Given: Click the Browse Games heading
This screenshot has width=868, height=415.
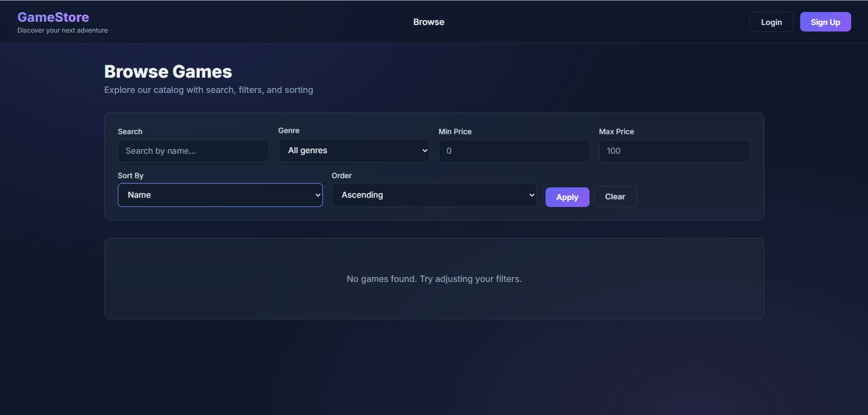Looking at the screenshot, I should [168, 72].
